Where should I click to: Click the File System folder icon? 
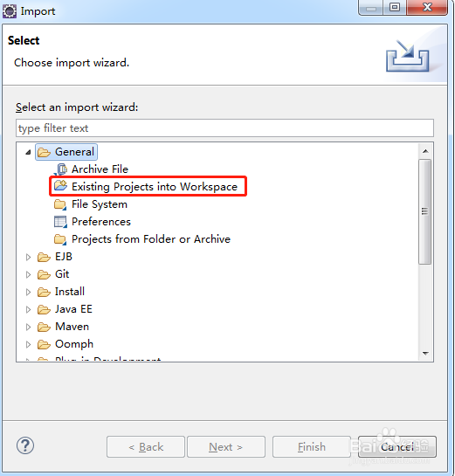point(60,204)
